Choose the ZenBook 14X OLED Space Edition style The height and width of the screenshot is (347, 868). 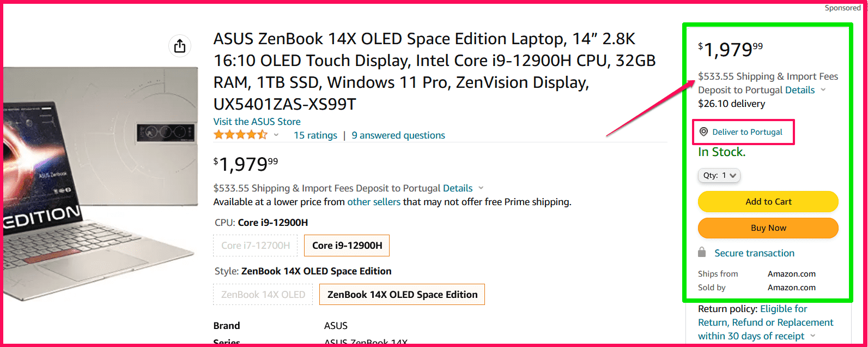402,294
